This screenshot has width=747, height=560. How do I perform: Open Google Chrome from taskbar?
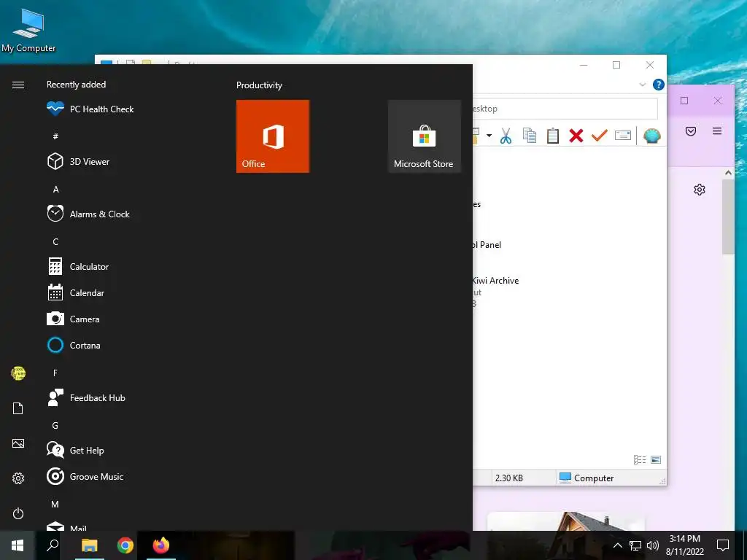click(125, 545)
